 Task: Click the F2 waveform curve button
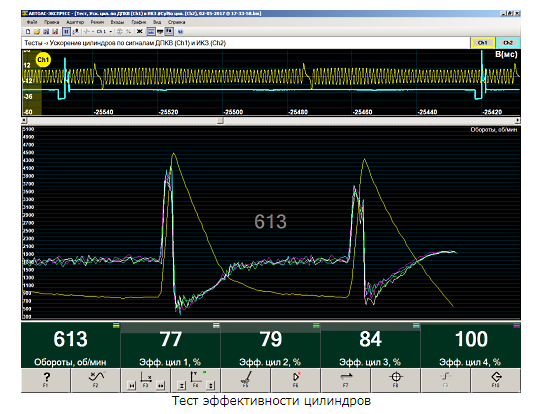[96, 380]
